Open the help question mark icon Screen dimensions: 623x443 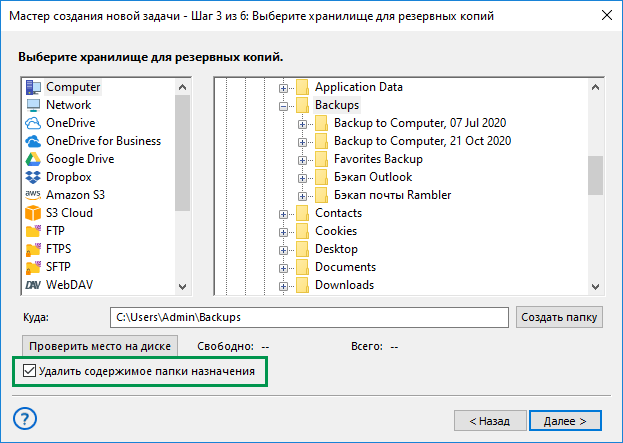pyautogui.click(x=25, y=419)
